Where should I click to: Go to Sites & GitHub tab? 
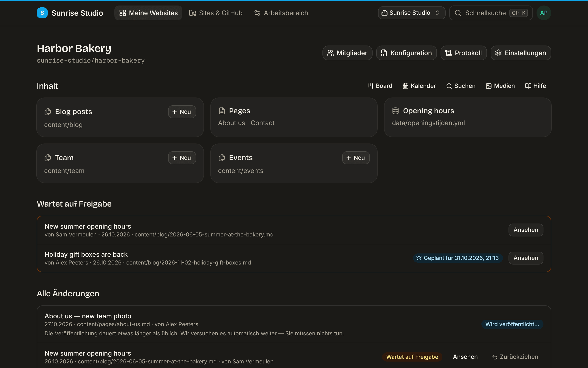(x=216, y=13)
